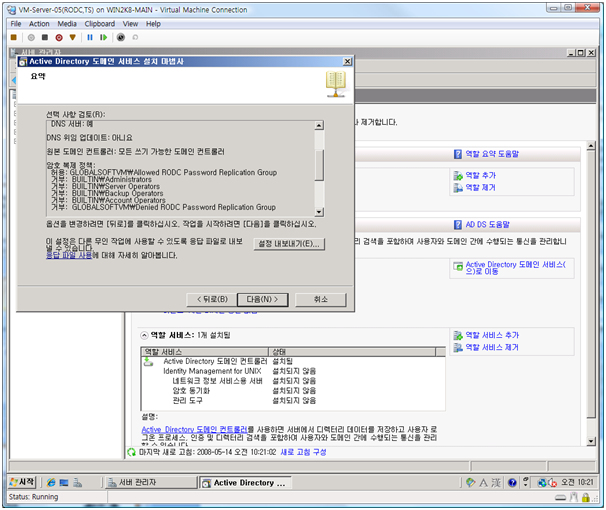
Task: Click the Active Directory ... taskbar button
Action: pyautogui.click(x=246, y=483)
